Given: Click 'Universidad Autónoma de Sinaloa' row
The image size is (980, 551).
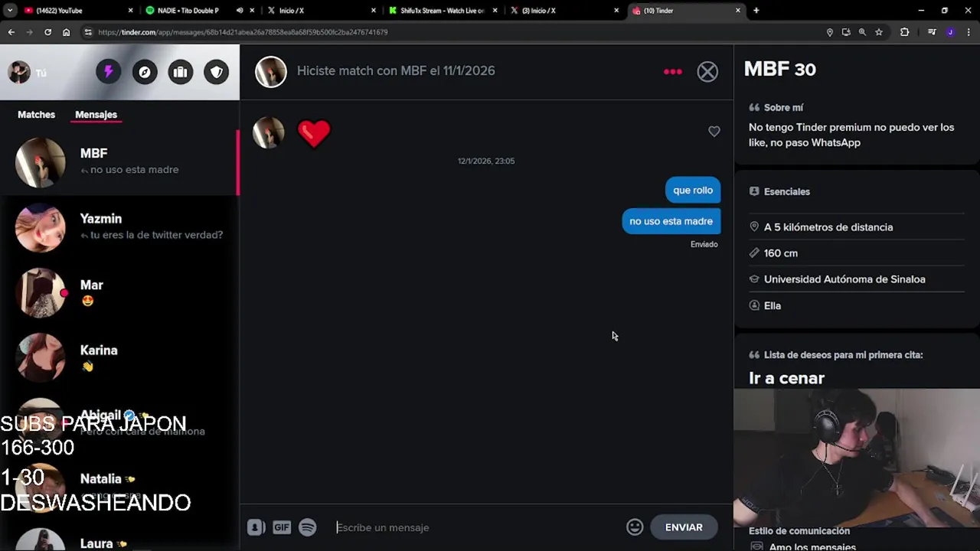Looking at the screenshot, I should point(857,279).
